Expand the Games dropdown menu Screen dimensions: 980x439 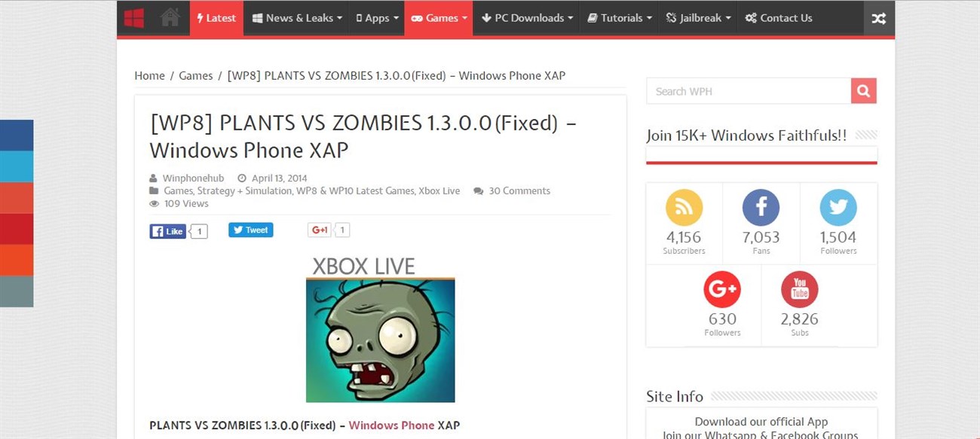tap(439, 18)
